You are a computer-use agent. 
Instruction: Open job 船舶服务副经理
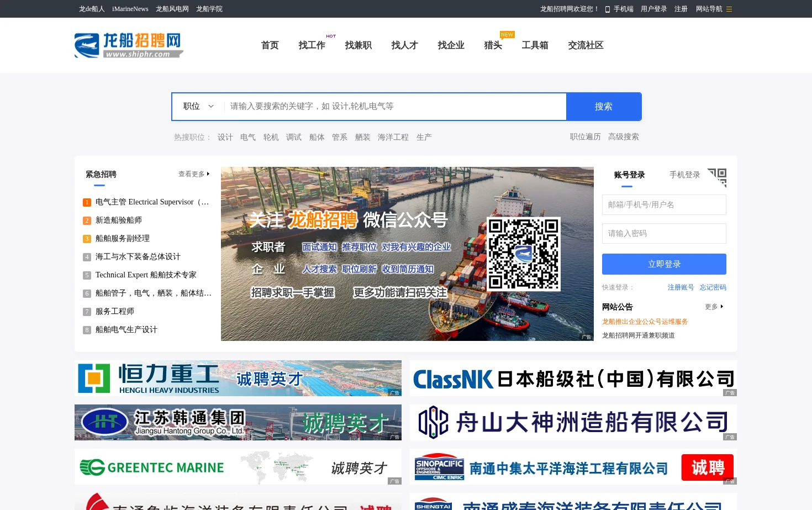click(x=123, y=239)
